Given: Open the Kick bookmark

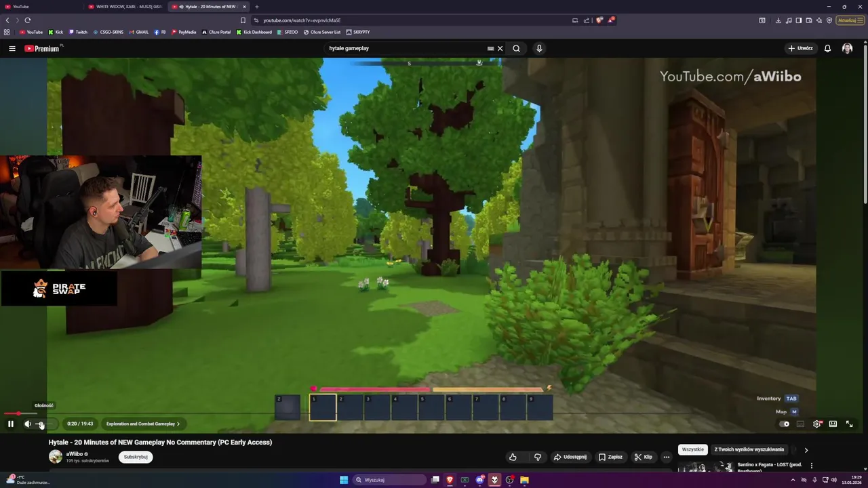Looking at the screenshot, I should pyautogui.click(x=56, y=32).
